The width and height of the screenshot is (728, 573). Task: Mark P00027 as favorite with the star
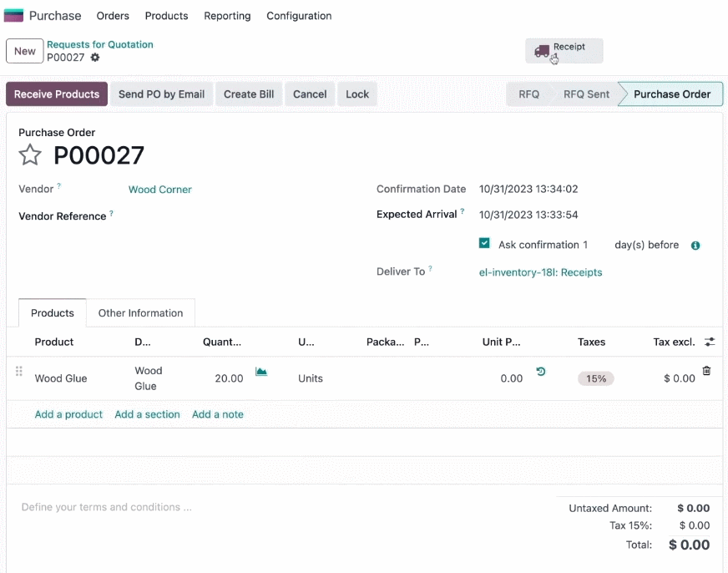tap(30, 155)
